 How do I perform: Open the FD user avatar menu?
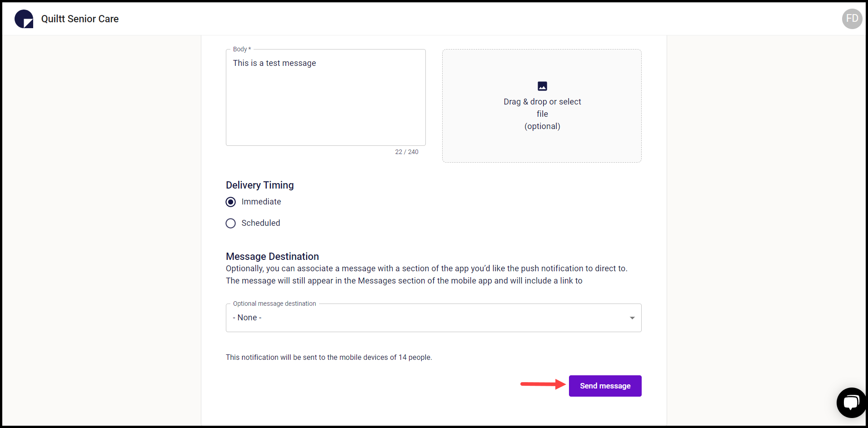[x=852, y=19]
